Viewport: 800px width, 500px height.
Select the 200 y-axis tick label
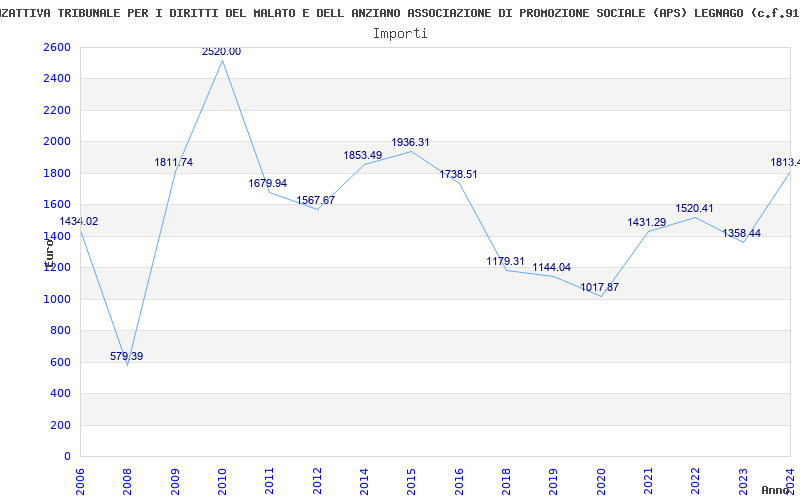click(x=63, y=426)
